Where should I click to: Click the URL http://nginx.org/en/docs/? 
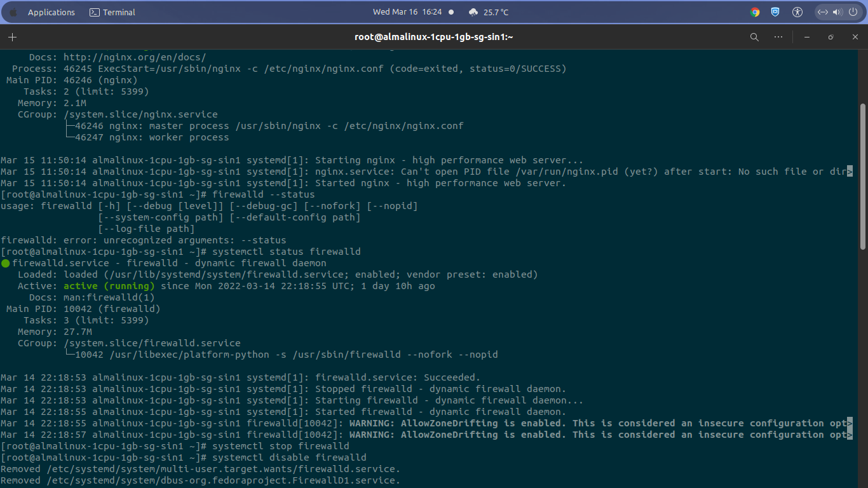(135, 57)
